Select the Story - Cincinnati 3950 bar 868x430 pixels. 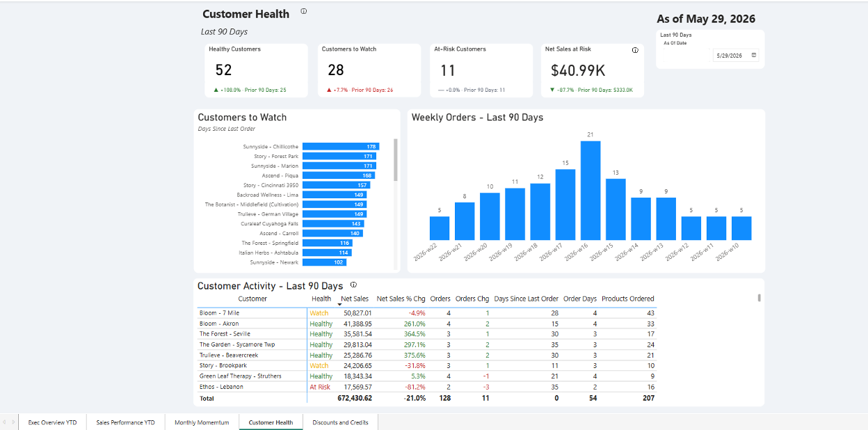pyautogui.click(x=336, y=185)
